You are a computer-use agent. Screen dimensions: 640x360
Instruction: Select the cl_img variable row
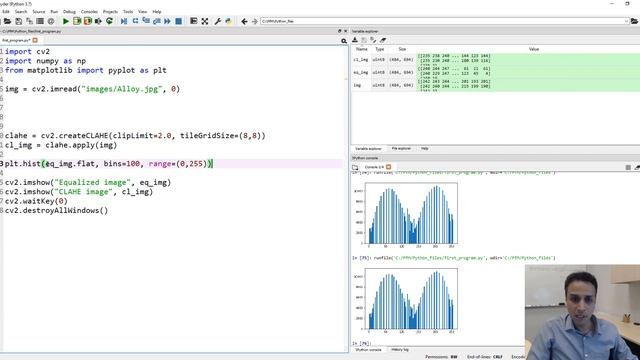click(496, 60)
